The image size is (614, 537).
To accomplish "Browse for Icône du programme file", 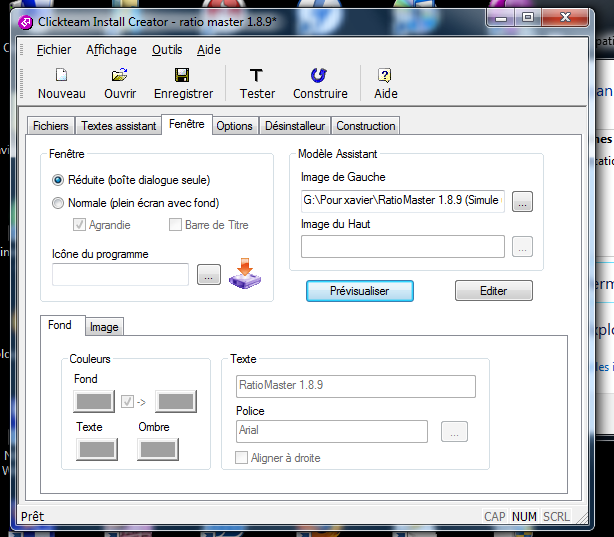I will point(209,275).
